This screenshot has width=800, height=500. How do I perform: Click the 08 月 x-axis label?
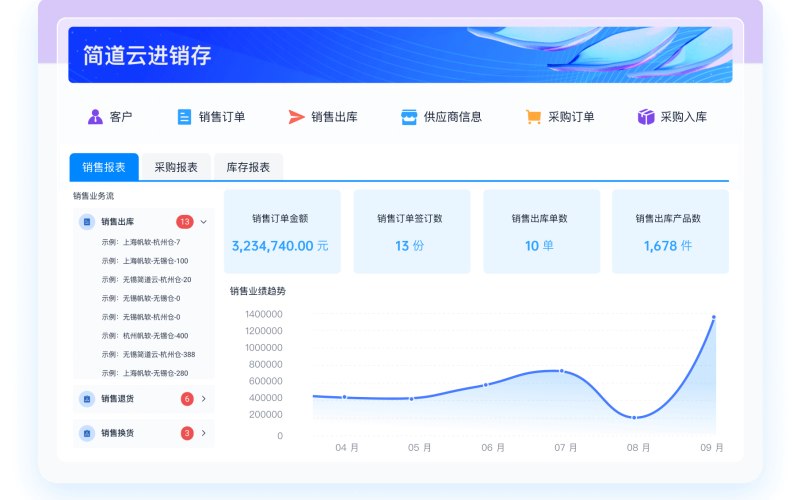point(638,448)
